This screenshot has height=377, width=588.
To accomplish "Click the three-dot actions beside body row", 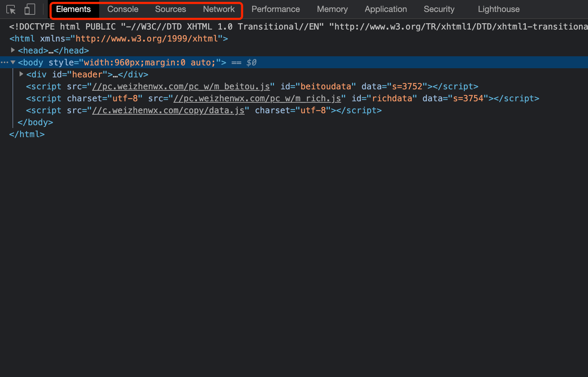I will point(4,62).
